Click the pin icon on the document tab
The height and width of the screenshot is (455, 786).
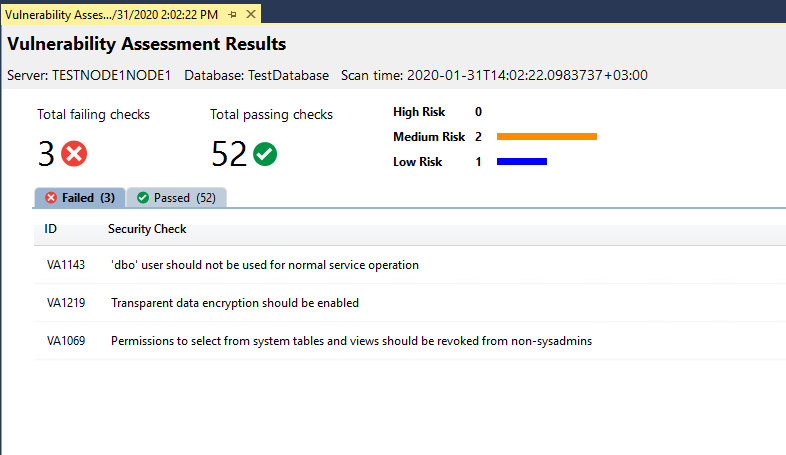232,15
